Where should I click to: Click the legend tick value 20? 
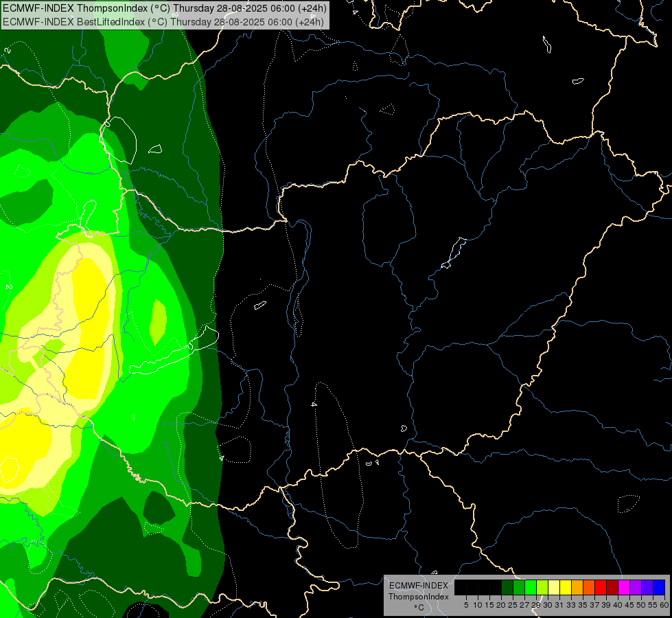(501, 605)
